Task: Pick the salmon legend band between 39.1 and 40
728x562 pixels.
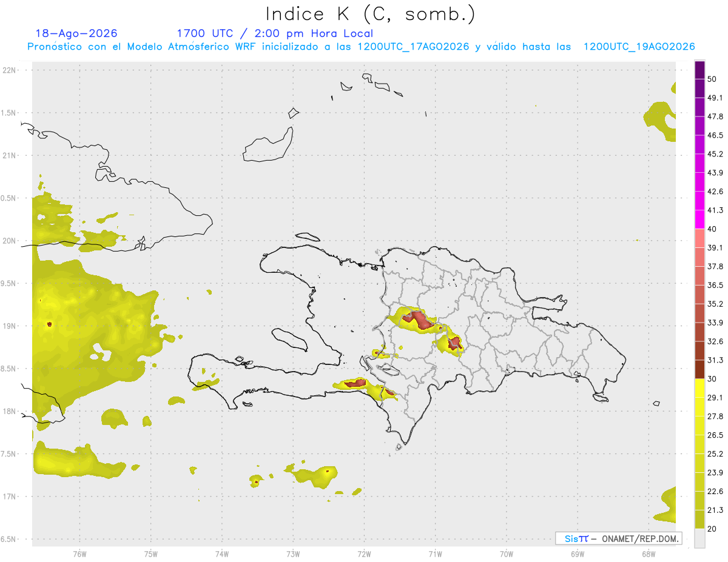Action: tap(699, 238)
